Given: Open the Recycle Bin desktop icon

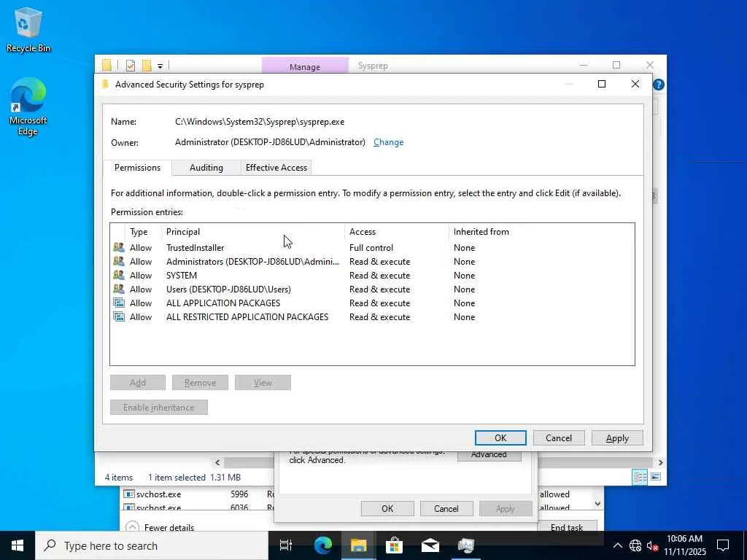Looking at the screenshot, I should tap(28, 30).
